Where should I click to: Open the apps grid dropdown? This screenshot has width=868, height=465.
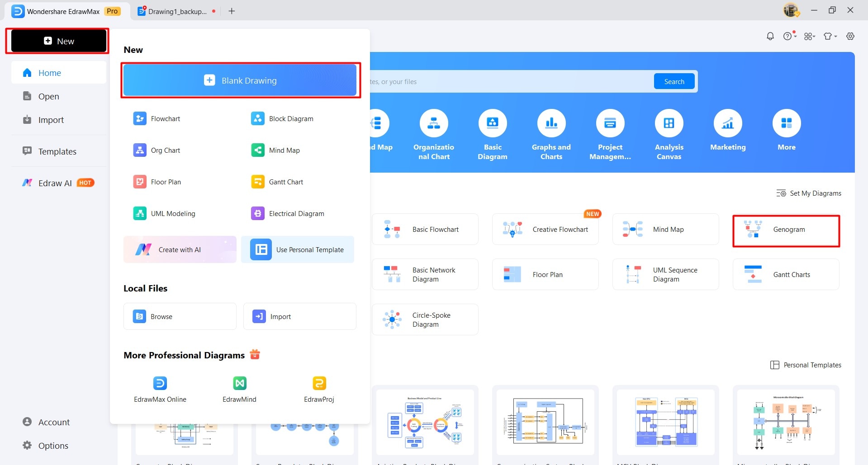(x=810, y=36)
